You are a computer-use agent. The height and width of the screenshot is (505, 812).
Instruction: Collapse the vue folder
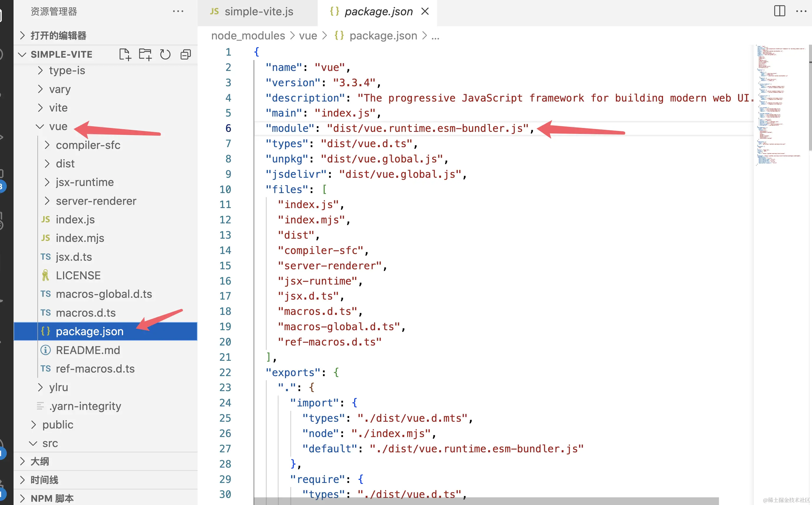(106, 127)
